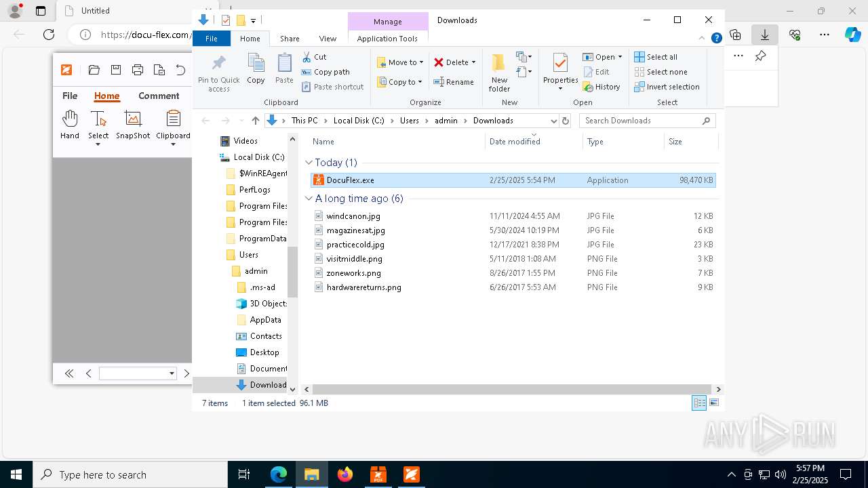Click Select all in ribbon

(x=656, y=57)
